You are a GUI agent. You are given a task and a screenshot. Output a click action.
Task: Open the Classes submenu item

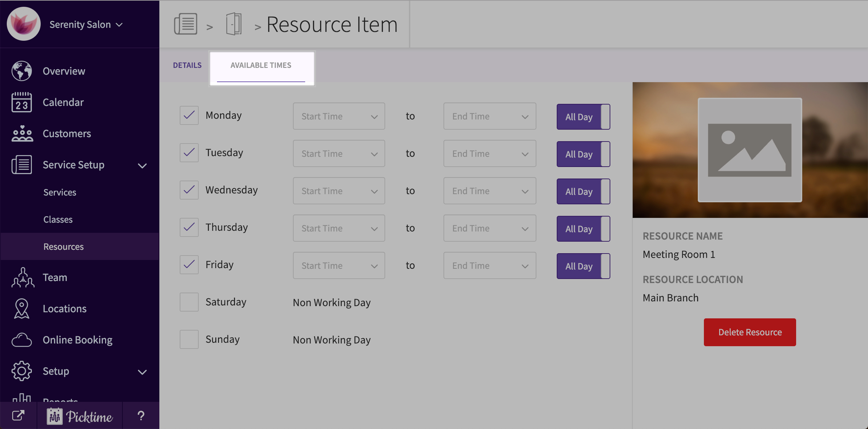[58, 220]
